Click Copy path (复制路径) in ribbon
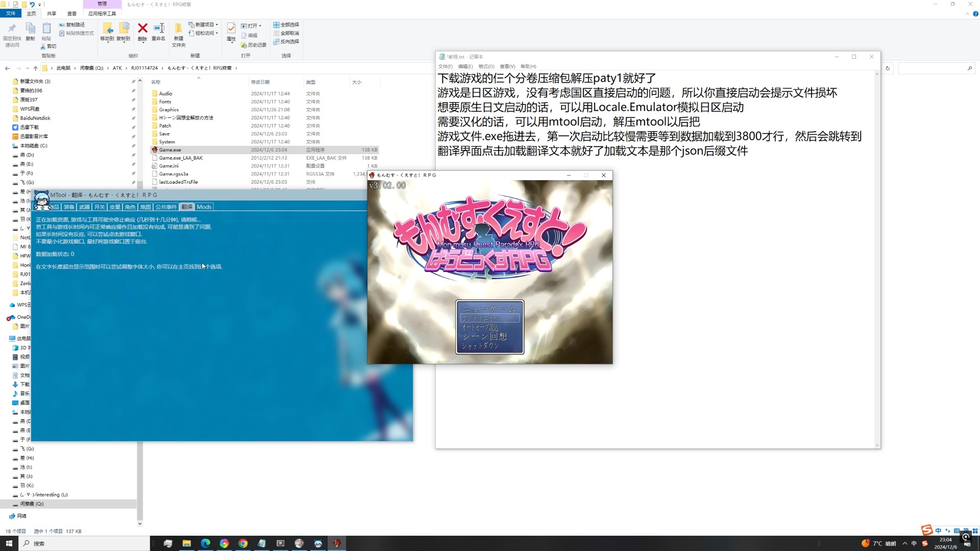The image size is (980, 551). click(x=72, y=24)
